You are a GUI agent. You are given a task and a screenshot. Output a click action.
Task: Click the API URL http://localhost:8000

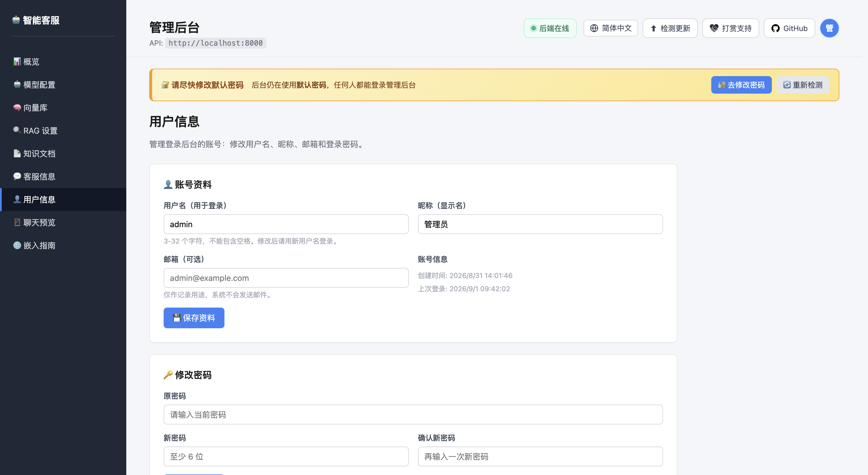point(216,43)
